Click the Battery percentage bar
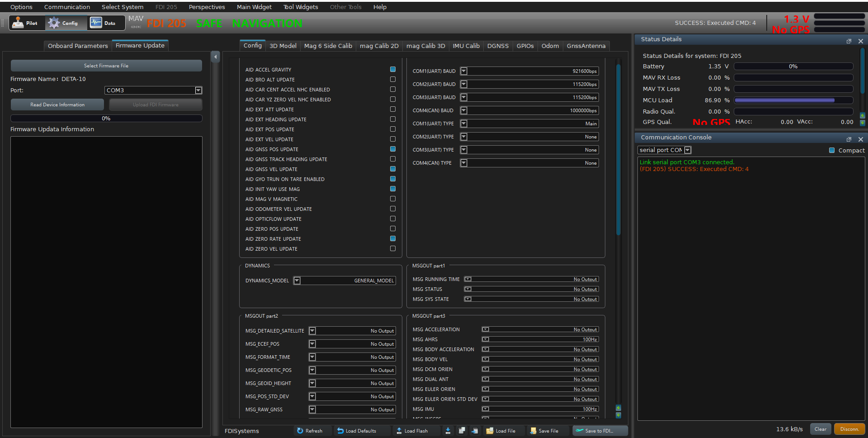The height and width of the screenshot is (438, 868). (793, 67)
